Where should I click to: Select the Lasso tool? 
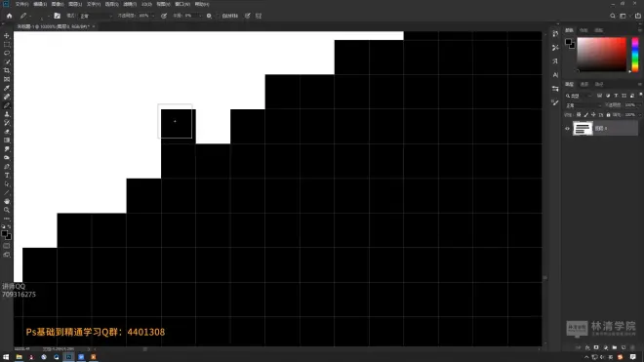click(x=7, y=53)
